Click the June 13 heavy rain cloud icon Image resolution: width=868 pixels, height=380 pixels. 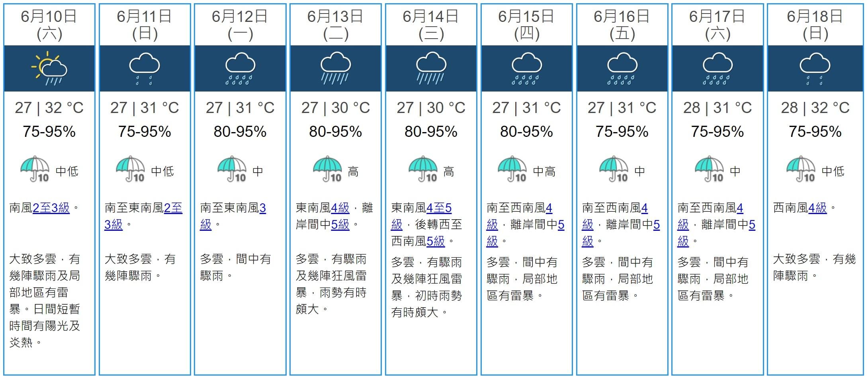click(x=335, y=68)
